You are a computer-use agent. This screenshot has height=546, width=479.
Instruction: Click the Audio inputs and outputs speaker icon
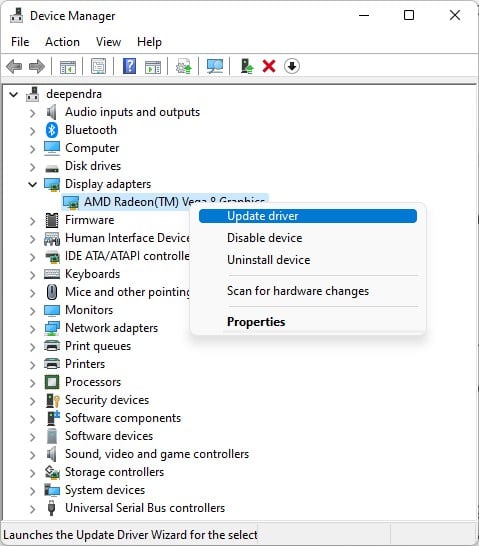click(x=52, y=112)
